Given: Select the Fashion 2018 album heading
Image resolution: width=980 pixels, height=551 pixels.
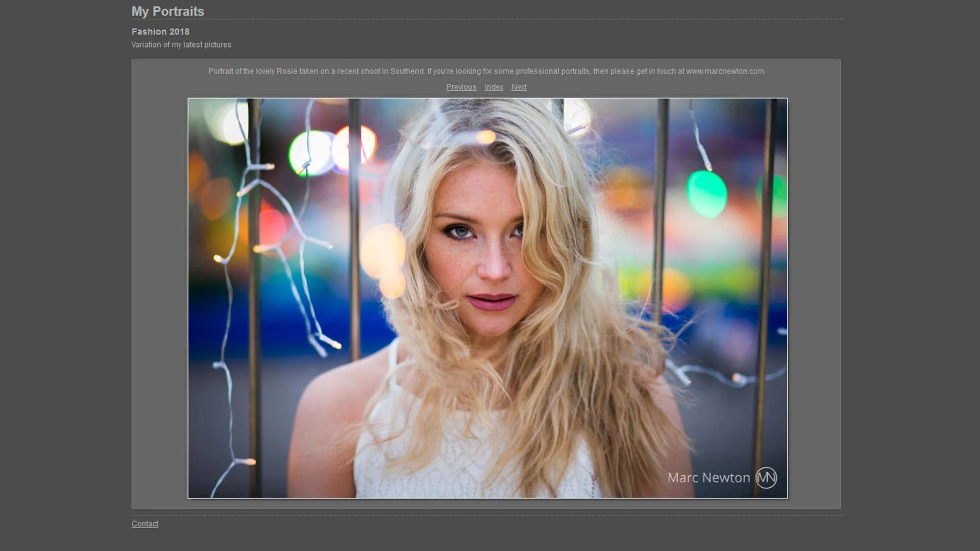Looking at the screenshot, I should pos(160,32).
